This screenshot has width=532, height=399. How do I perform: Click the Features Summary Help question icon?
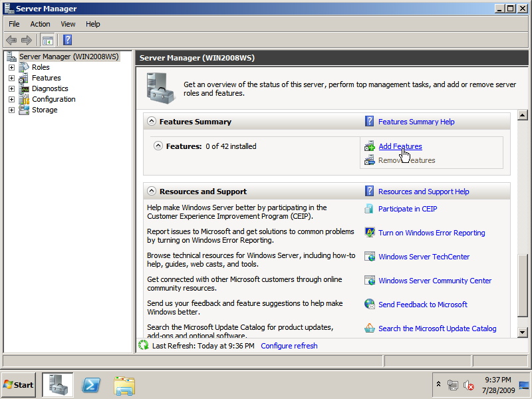click(x=369, y=121)
